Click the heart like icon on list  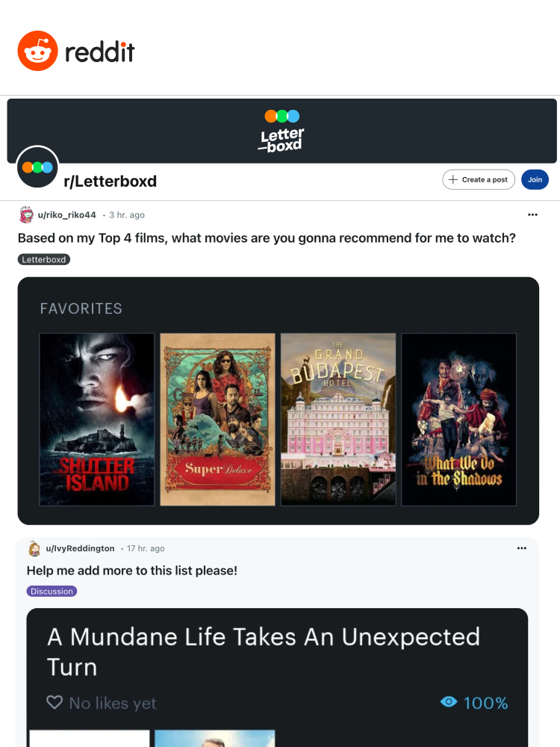55,701
